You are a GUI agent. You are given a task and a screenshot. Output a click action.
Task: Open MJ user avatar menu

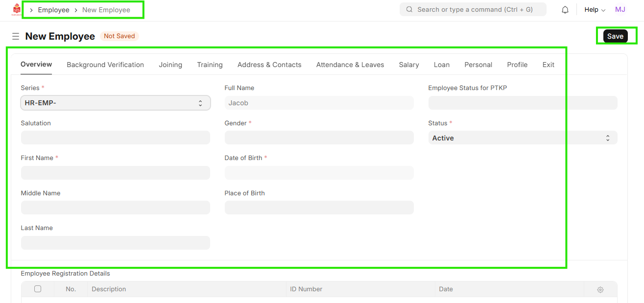[x=620, y=9]
